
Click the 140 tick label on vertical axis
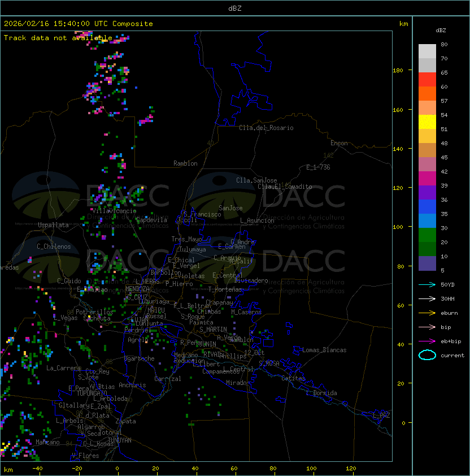(398, 149)
